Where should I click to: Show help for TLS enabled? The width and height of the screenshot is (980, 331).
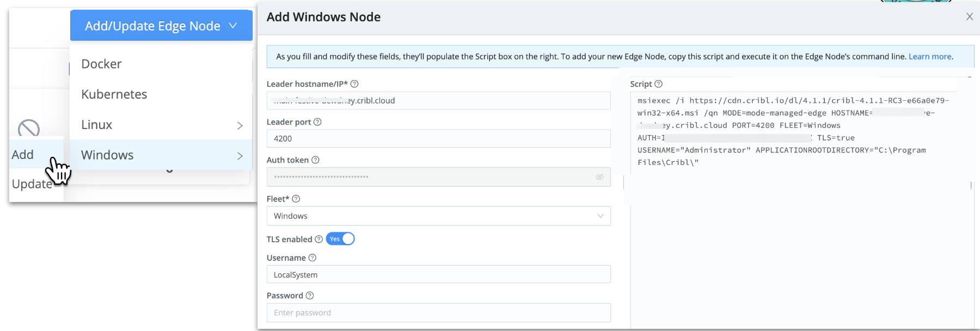coord(319,239)
